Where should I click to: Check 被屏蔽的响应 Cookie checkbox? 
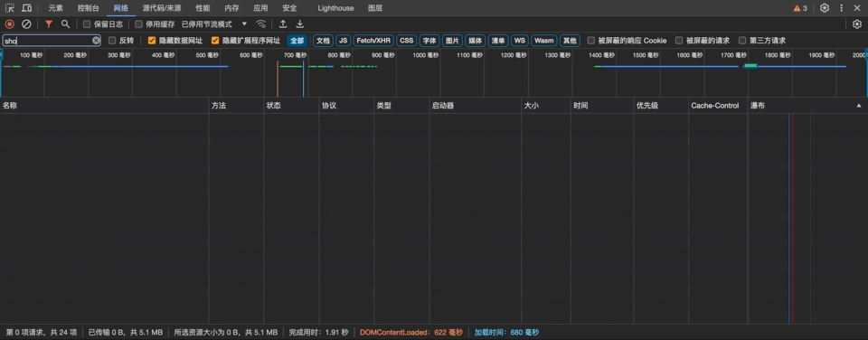590,41
